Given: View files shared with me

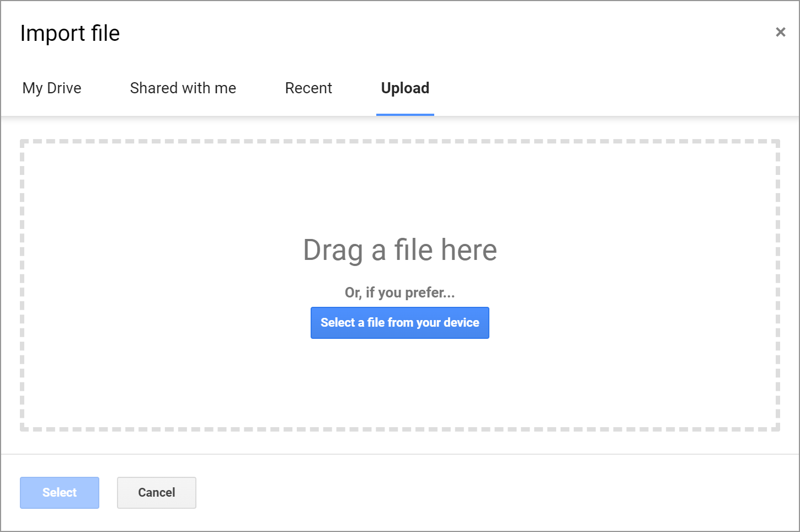Looking at the screenshot, I should [x=183, y=88].
